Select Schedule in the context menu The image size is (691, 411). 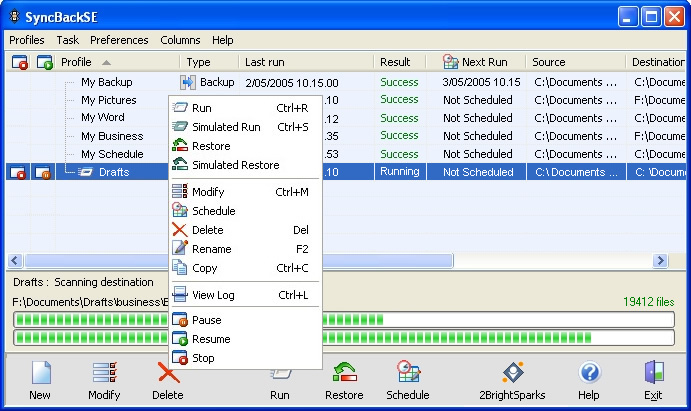tap(245, 211)
